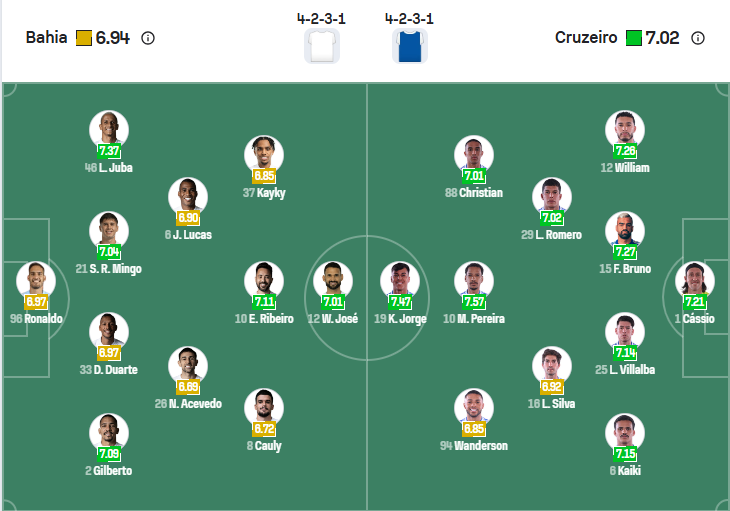The width and height of the screenshot is (730, 511).
Task: Open Kayky's player name link
Action: point(264,193)
